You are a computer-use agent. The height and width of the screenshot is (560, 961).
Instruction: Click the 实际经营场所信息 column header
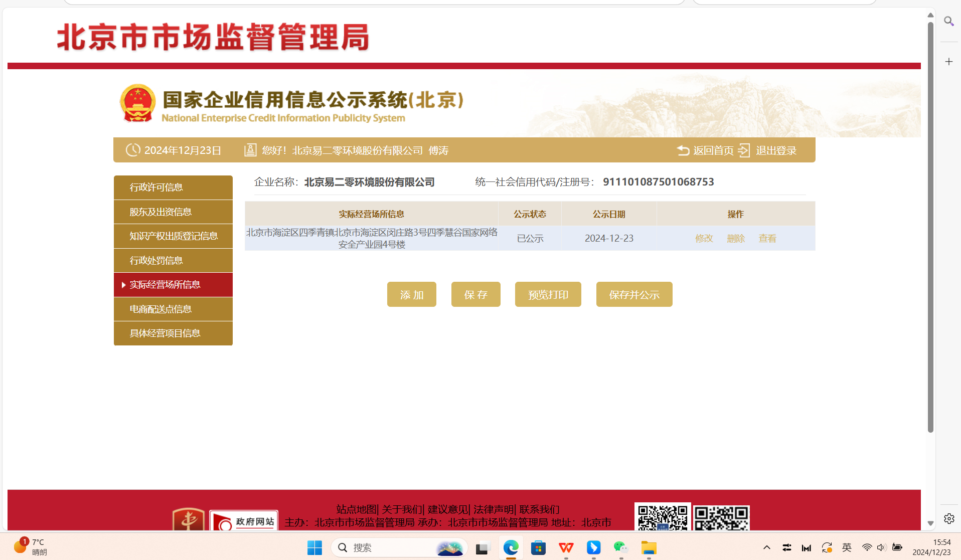[371, 214]
